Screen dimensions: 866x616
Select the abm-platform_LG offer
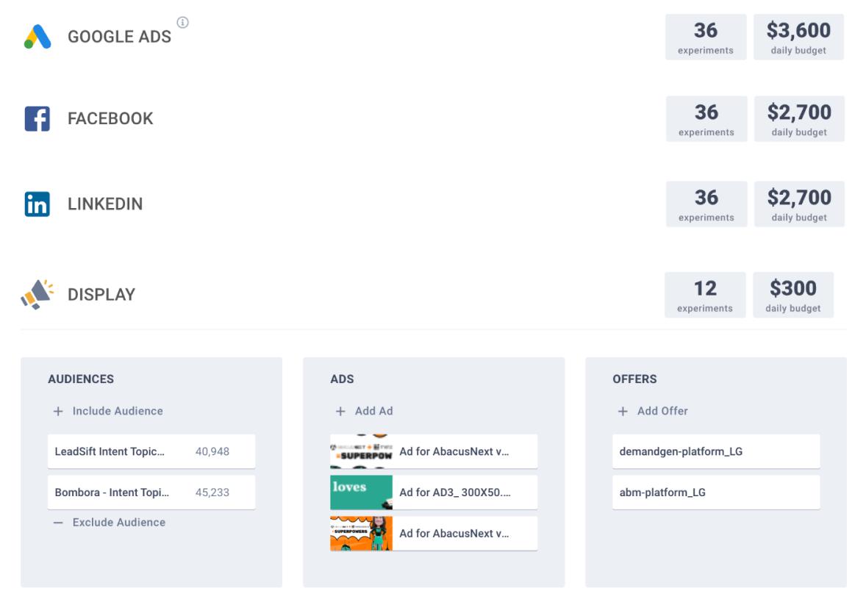click(715, 493)
